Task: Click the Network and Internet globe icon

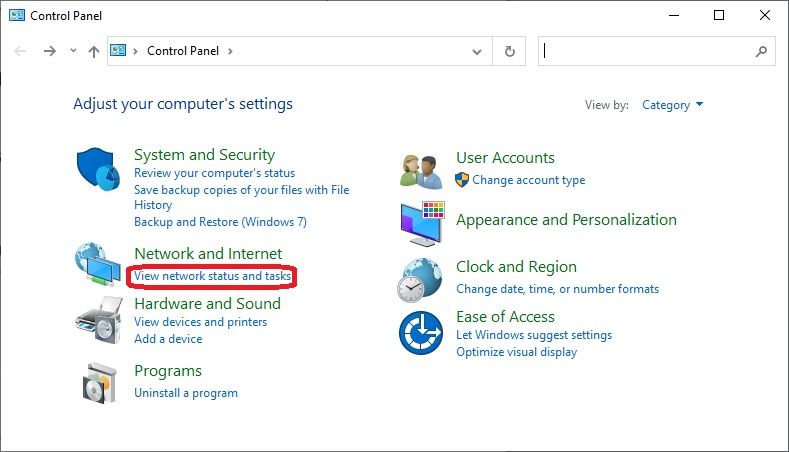Action: pos(98,264)
